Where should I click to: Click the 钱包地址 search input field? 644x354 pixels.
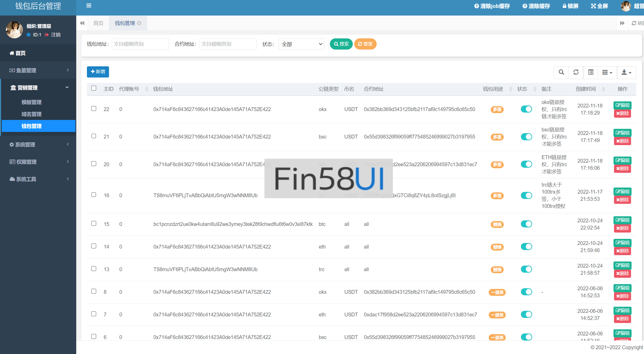click(140, 44)
